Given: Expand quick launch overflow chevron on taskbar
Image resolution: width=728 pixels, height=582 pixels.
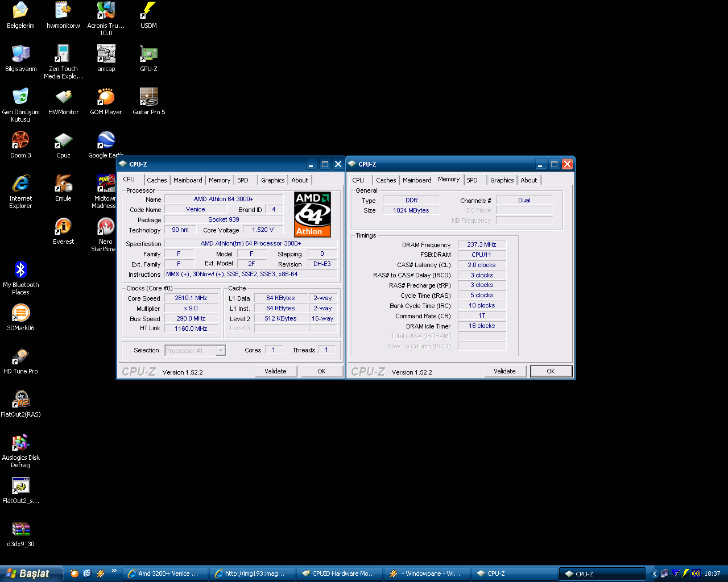Looking at the screenshot, I should (114, 571).
